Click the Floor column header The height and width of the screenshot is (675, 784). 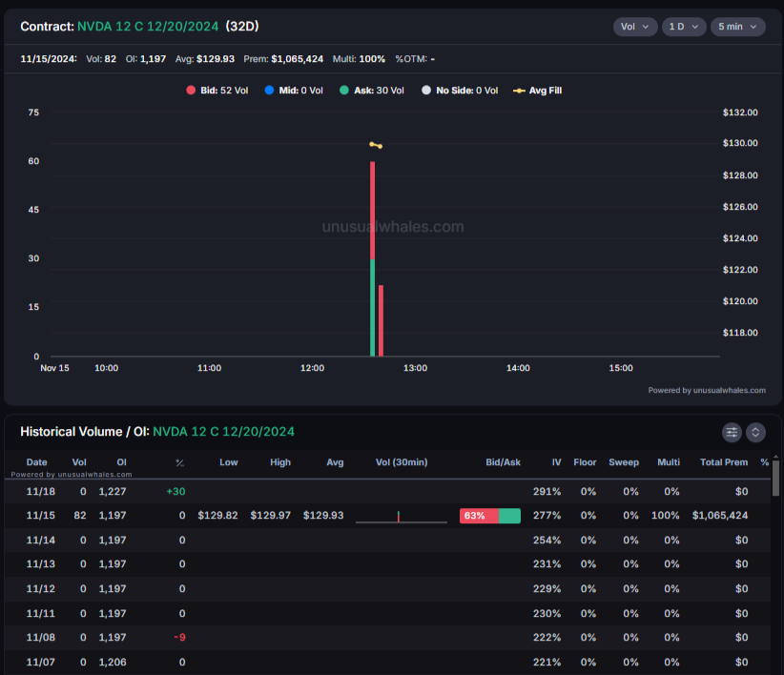point(585,462)
